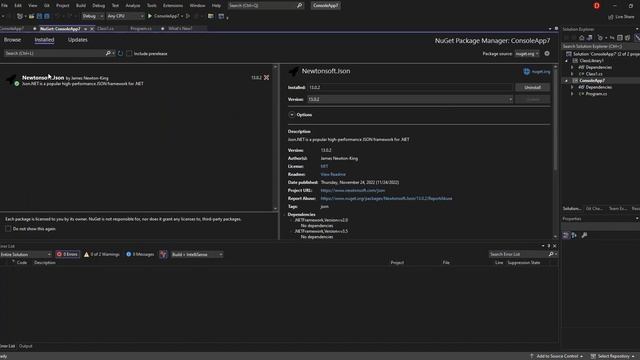Open the View Readme link
This screenshot has height=360, width=640.
pyautogui.click(x=333, y=174)
